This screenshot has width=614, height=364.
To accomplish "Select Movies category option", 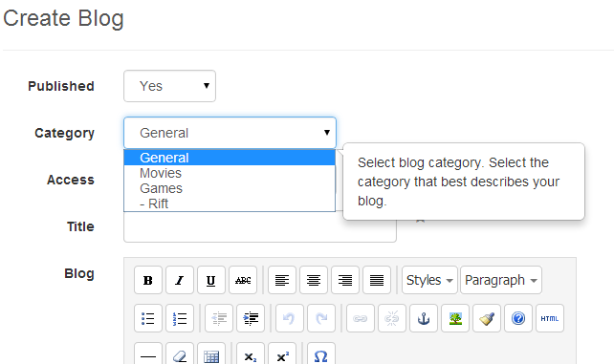I will (x=230, y=173).
